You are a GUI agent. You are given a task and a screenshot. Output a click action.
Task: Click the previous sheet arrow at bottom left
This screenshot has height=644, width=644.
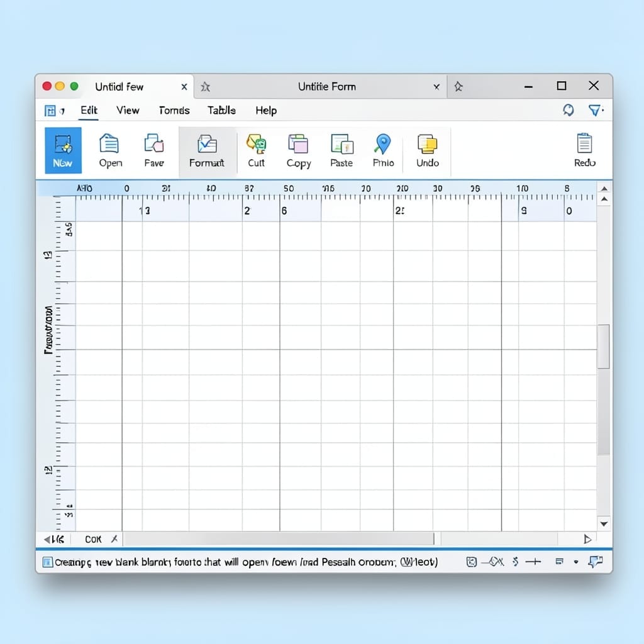tap(47, 539)
